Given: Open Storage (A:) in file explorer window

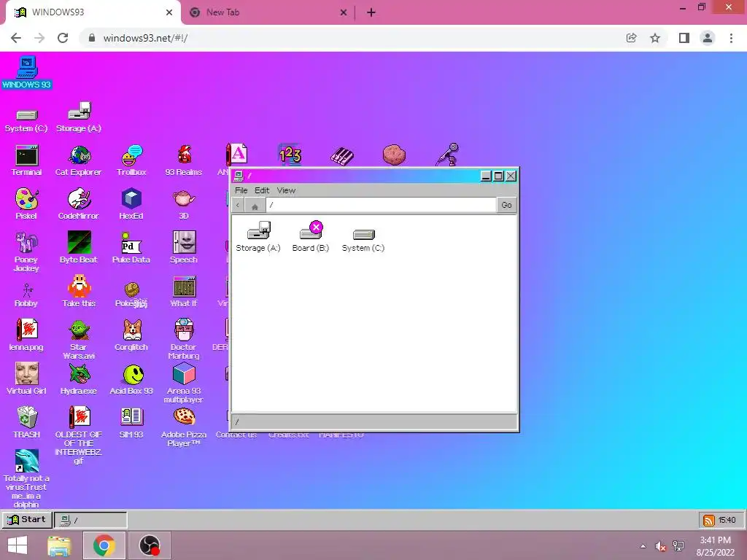Looking at the screenshot, I should pos(258,237).
